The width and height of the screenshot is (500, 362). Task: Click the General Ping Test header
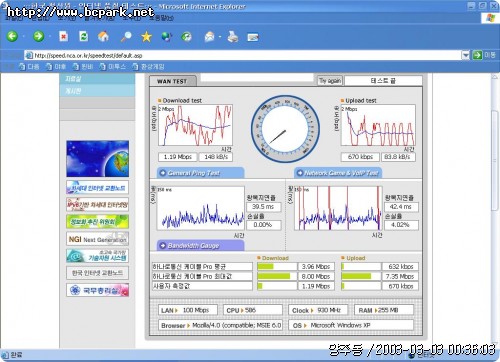tap(201, 173)
